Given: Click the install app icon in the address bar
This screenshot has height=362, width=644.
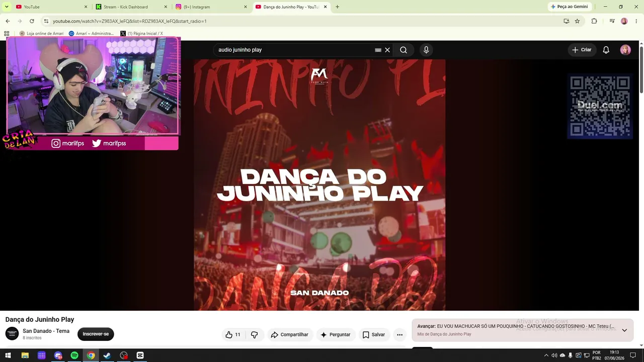Looking at the screenshot, I should (x=567, y=21).
